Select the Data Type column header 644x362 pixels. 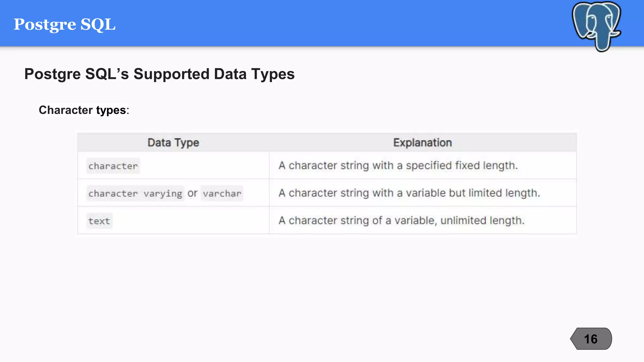pyautogui.click(x=173, y=143)
